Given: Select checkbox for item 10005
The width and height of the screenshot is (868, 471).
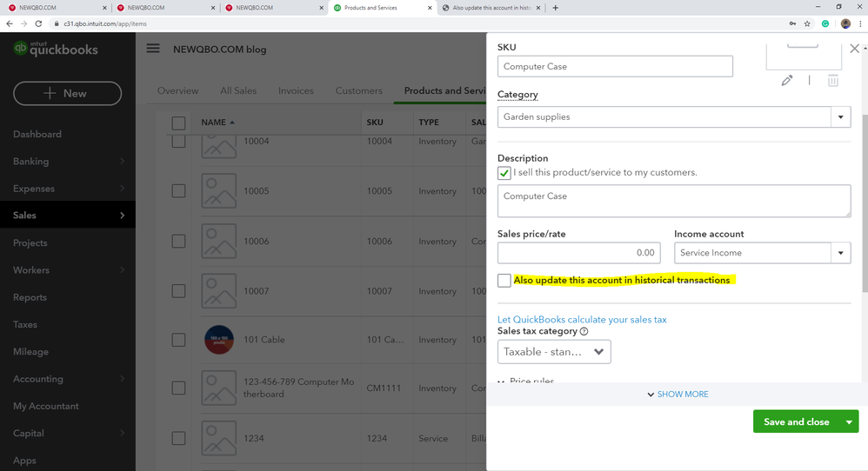Looking at the screenshot, I should point(178,190).
